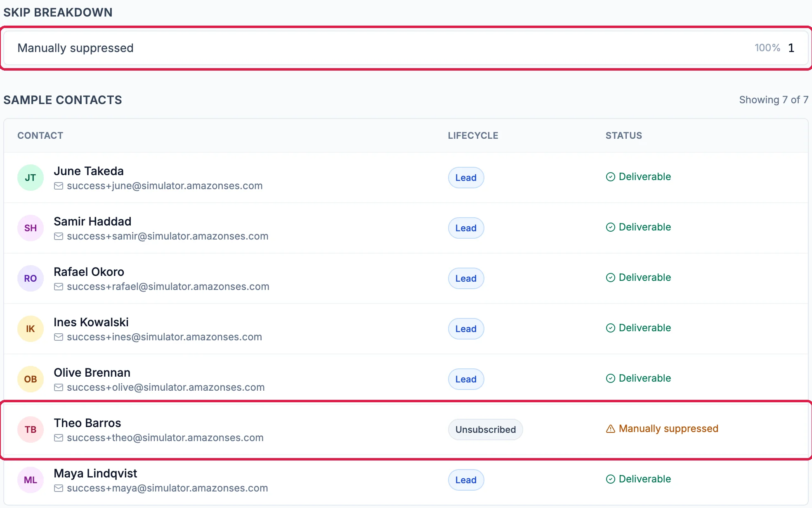The width and height of the screenshot is (812, 508).
Task: Click email success+june@simulator.amazonses.com
Action: click(x=165, y=186)
